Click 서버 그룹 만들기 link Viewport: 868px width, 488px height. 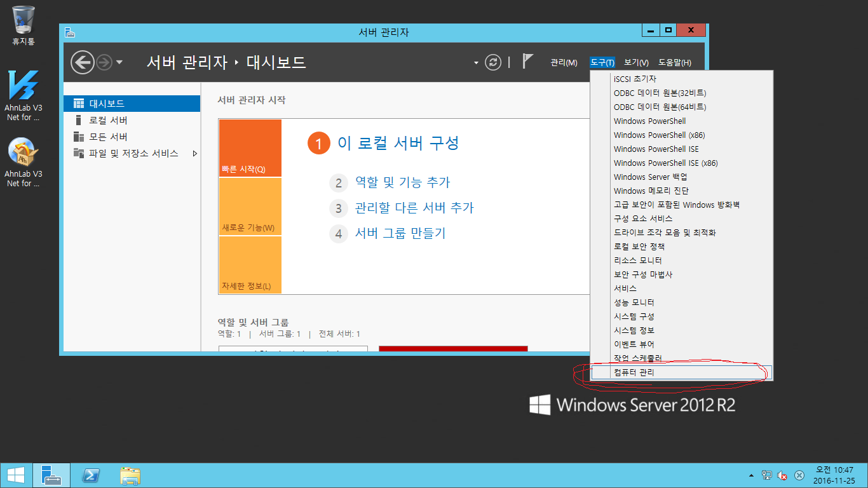click(400, 233)
